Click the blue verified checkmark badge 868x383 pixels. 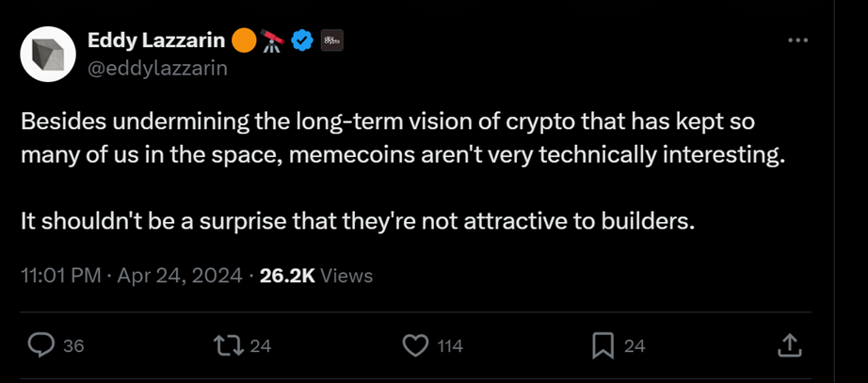(301, 40)
